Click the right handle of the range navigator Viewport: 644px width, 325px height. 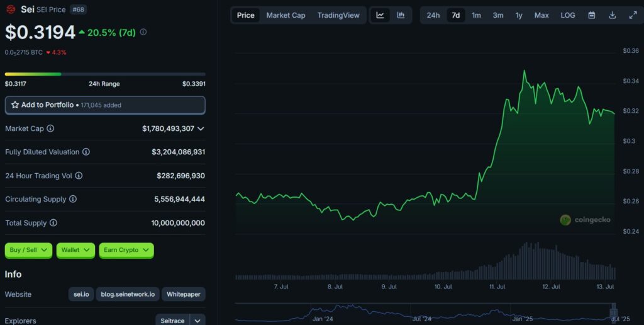coord(614,311)
